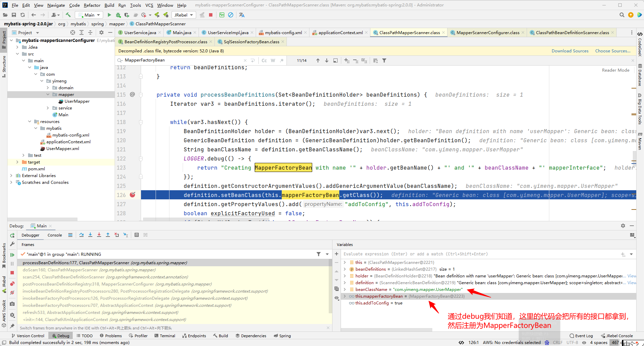
Task: Expand this.mapperFactoryBean variable
Action: (345, 296)
